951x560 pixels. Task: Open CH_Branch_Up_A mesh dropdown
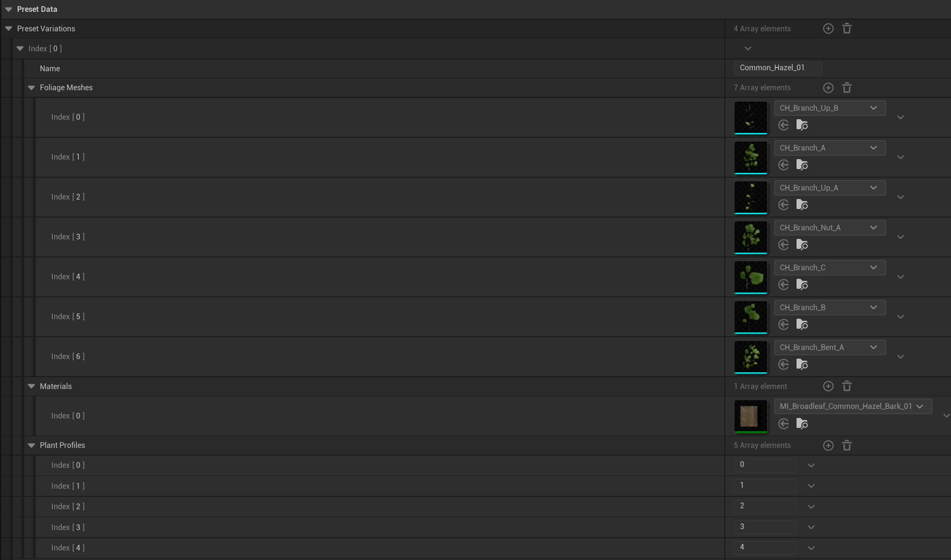[829, 188]
